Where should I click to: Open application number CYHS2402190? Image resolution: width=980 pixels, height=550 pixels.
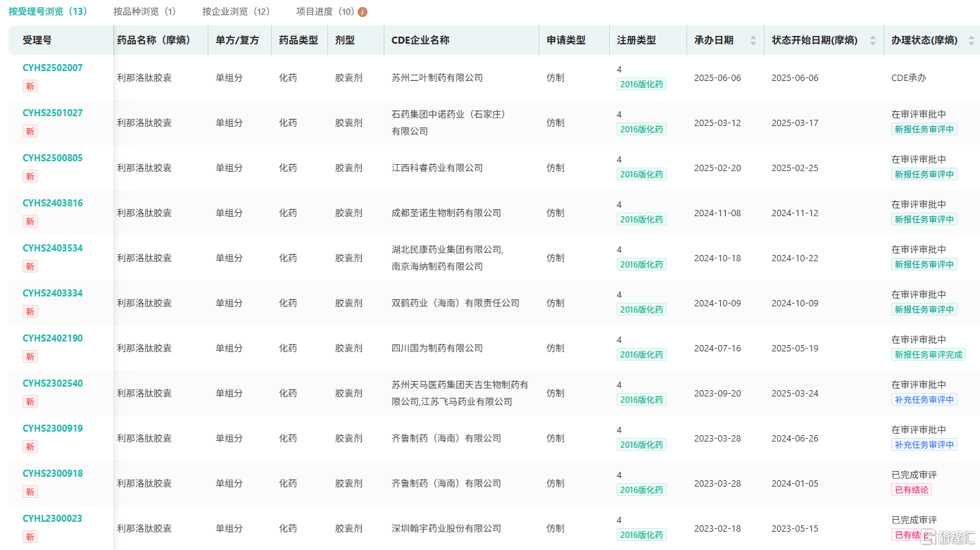click(x=53, y=338)
